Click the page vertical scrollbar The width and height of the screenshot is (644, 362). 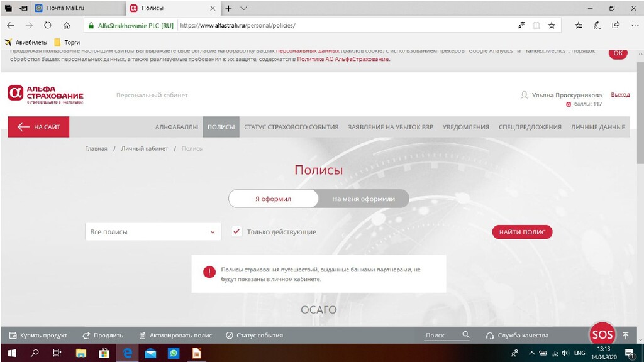coord(640,112)
